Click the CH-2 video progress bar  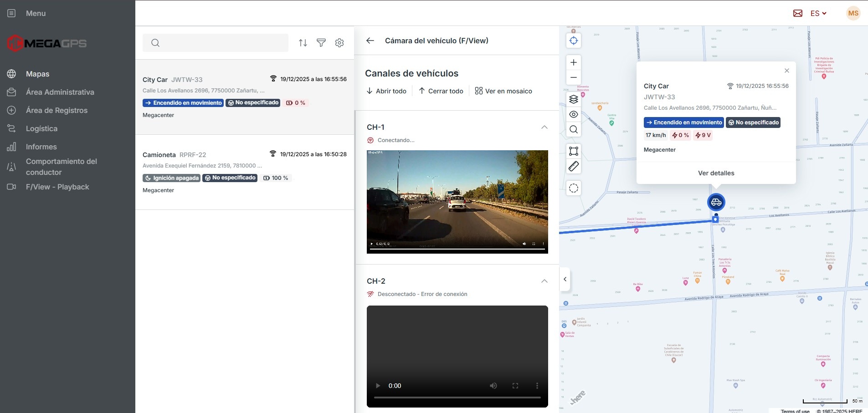(457, 398)
